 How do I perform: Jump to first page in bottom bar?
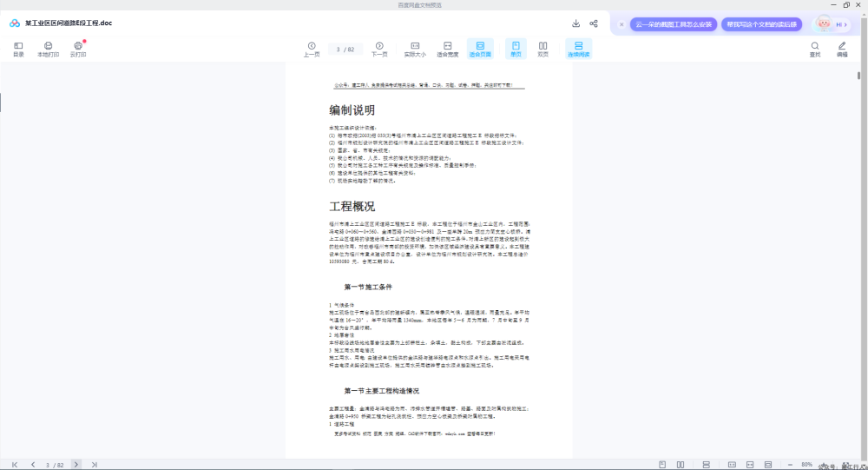(15, 465)
